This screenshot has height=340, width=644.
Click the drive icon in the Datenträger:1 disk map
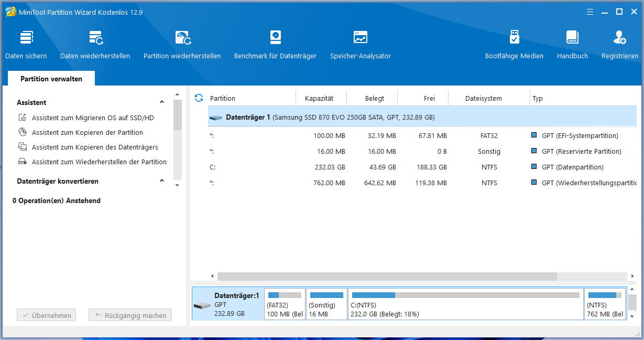point(202,306)
